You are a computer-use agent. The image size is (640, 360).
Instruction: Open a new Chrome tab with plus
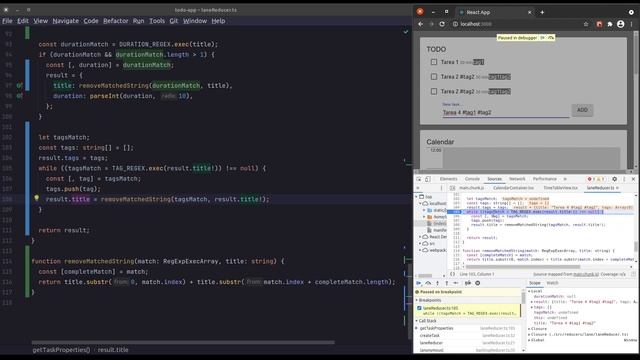[542, 12]
